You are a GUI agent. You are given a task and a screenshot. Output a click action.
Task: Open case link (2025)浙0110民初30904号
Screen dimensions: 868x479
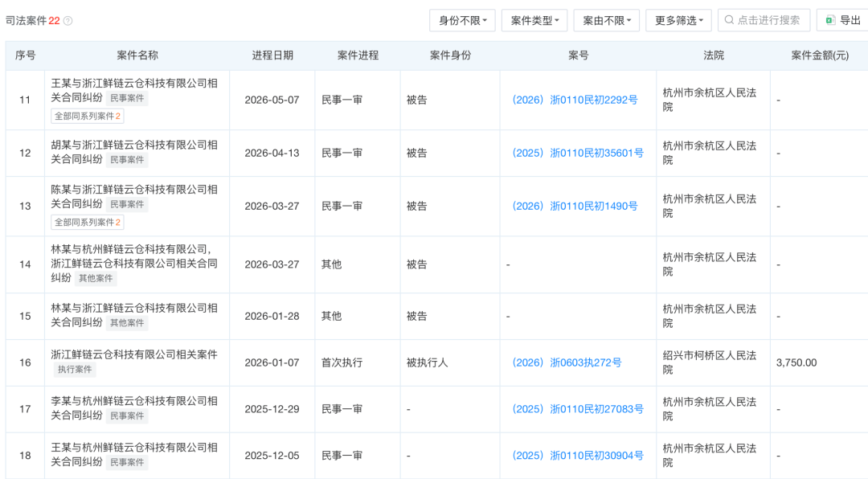577,456
